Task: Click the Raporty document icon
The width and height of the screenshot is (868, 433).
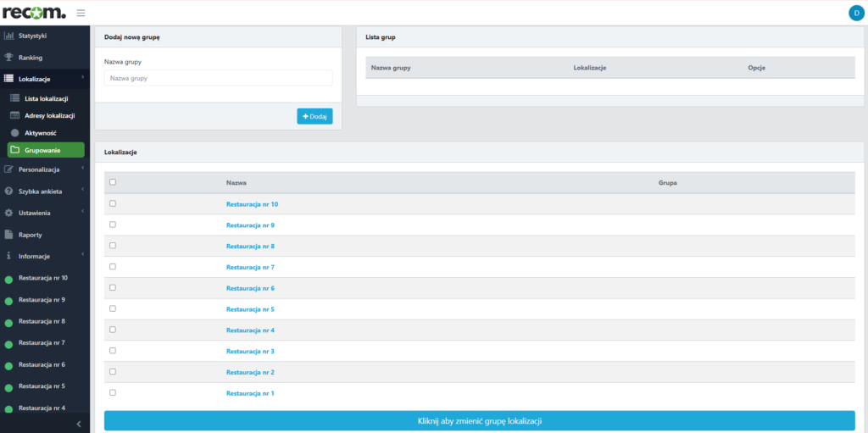Action: [x=9, y=235]
